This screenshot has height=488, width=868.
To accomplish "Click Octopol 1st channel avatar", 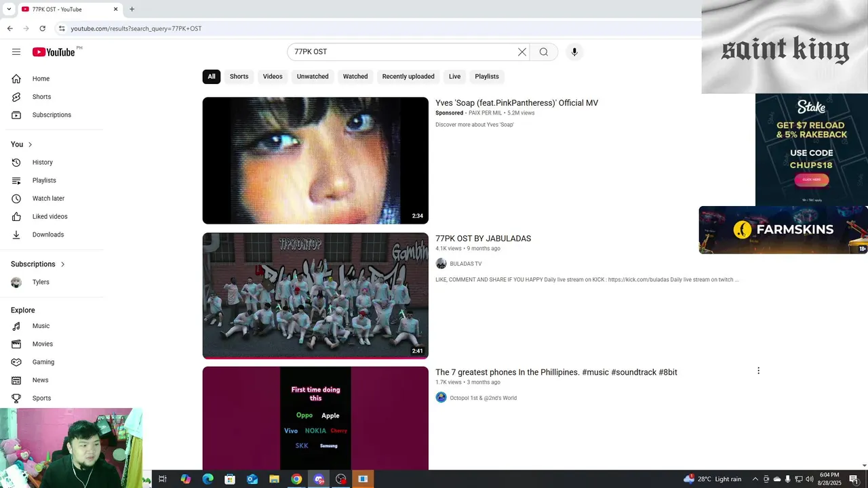I will (x=441, y=398).
